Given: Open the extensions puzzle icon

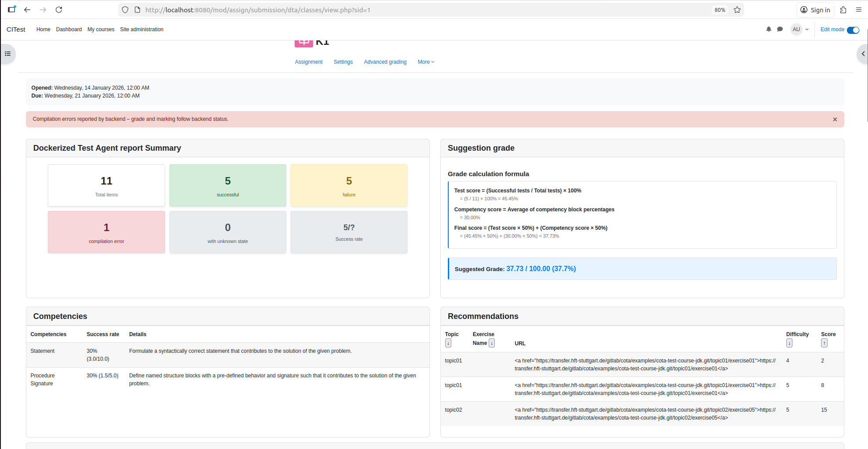Looking at the screenshot, I should point(843,10).
